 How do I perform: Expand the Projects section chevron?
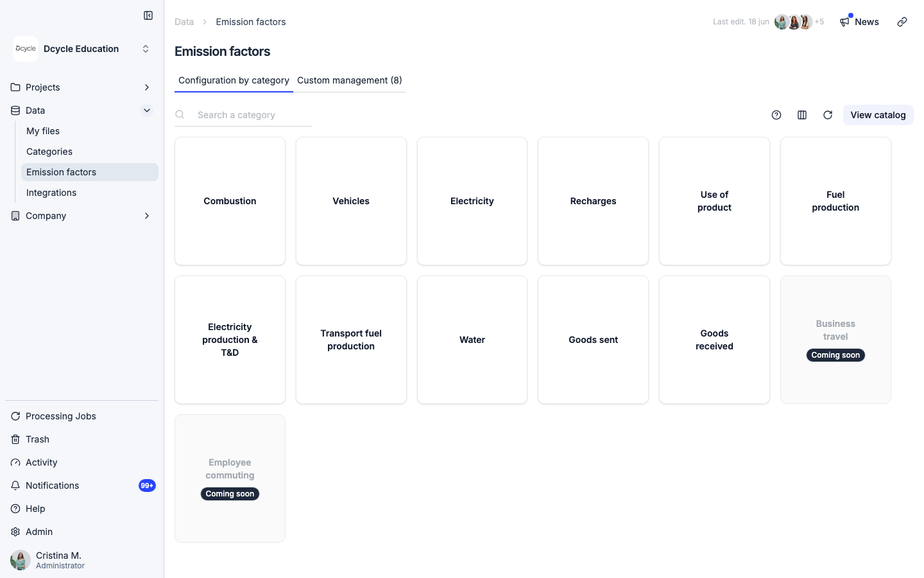click(x=147, y=87)
